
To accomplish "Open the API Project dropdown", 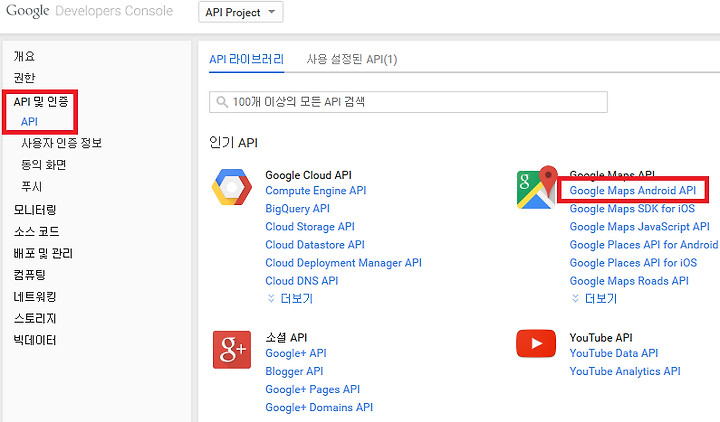I will pyautogui.click(x=241, y=12).
